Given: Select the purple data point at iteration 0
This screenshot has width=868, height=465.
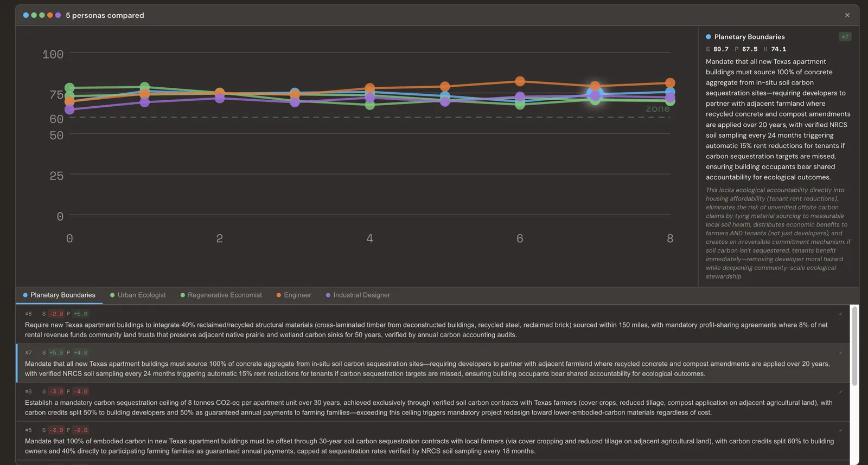Looking at the screenshot, I should click(69, 109).
